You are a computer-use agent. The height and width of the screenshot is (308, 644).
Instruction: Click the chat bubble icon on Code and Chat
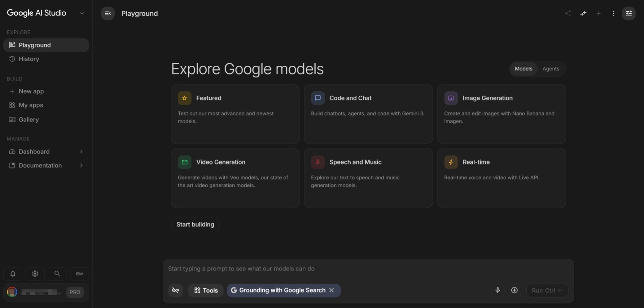[318, 98]
